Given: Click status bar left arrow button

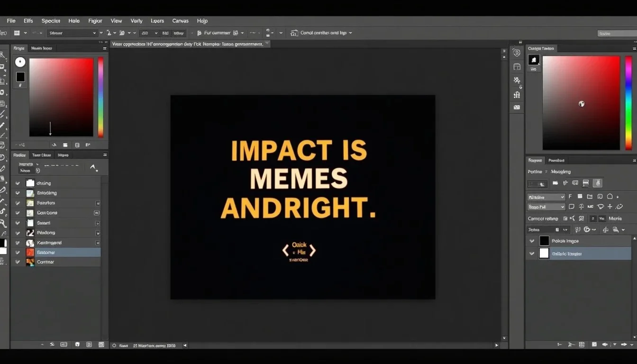Looking at the screenshot, I should [185, 346].
